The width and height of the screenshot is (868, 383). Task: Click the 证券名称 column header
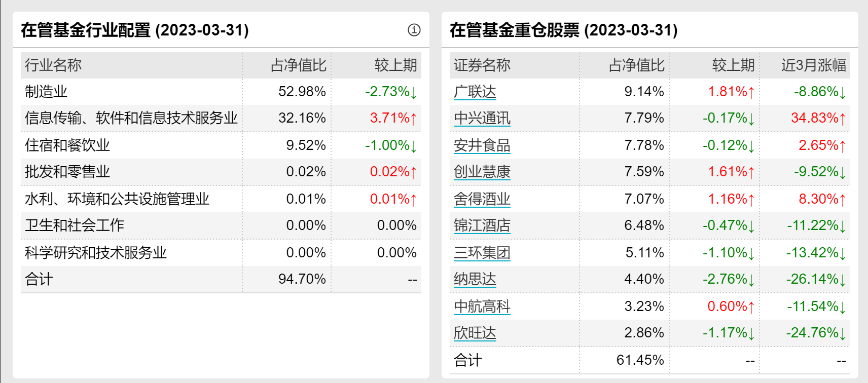tap(482, 65)
